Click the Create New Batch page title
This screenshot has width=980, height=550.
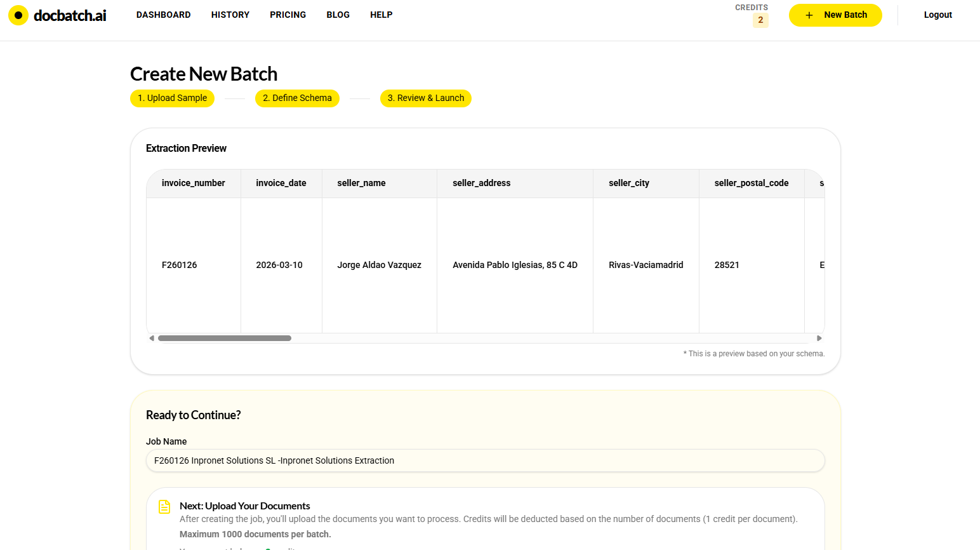(x=204, y=74)
